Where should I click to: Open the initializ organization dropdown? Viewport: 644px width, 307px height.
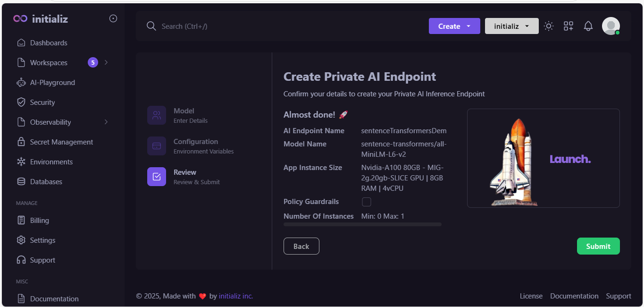click(511, 26)
